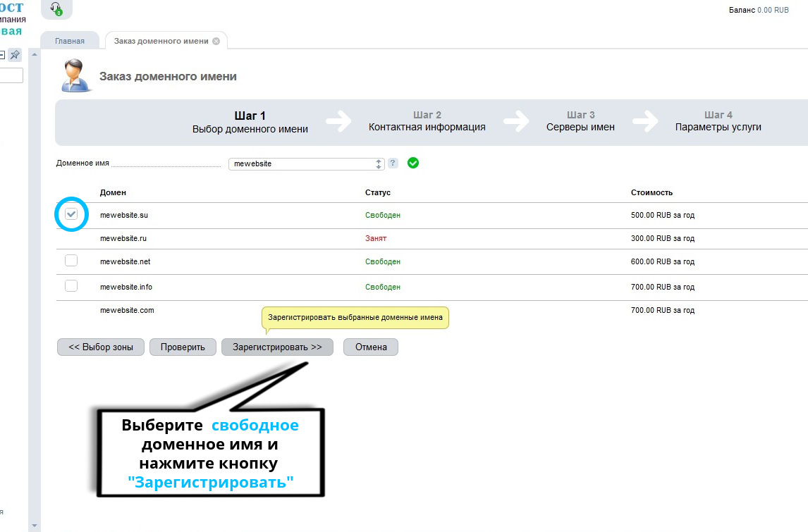
Task: Click the Доменное имя field label
Action: click(x=82, y=163)
